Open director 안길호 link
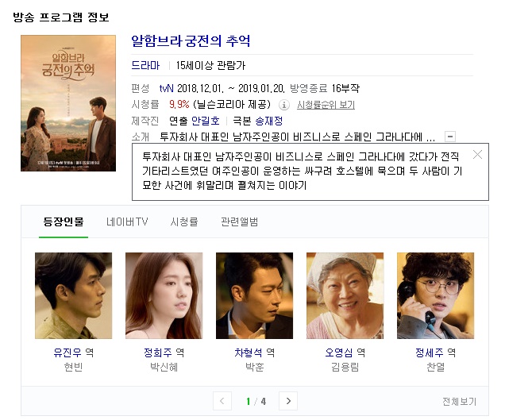505x420 pixels. coord(206,121)
